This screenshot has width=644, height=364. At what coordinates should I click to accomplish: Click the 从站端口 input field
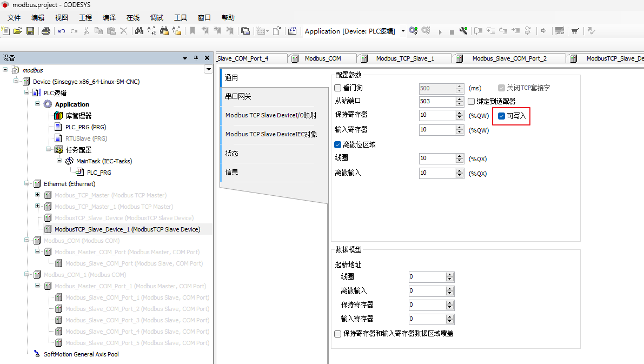437,101
